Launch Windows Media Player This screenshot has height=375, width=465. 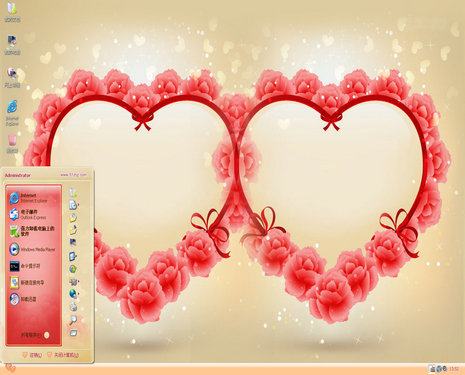[x=33, y=249]
